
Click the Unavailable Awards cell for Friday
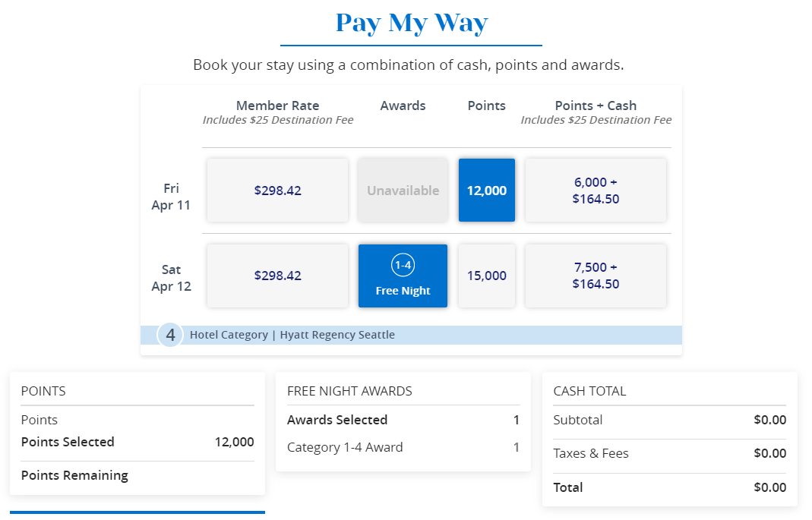(x=403, y=190)
